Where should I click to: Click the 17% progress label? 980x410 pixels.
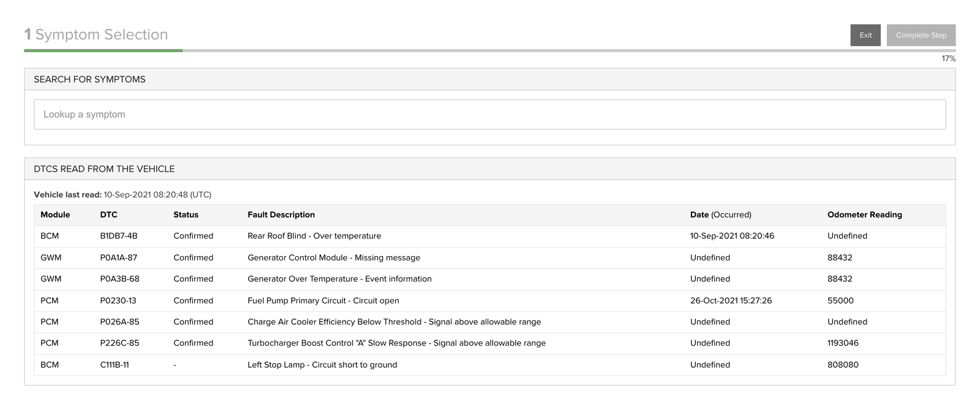[x=948, y=59]
